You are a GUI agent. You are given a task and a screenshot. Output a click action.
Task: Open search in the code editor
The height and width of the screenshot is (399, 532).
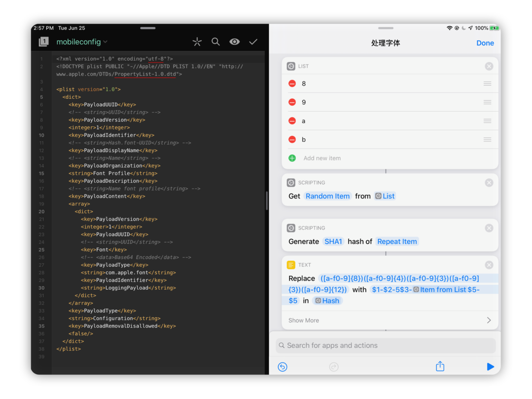216,42
